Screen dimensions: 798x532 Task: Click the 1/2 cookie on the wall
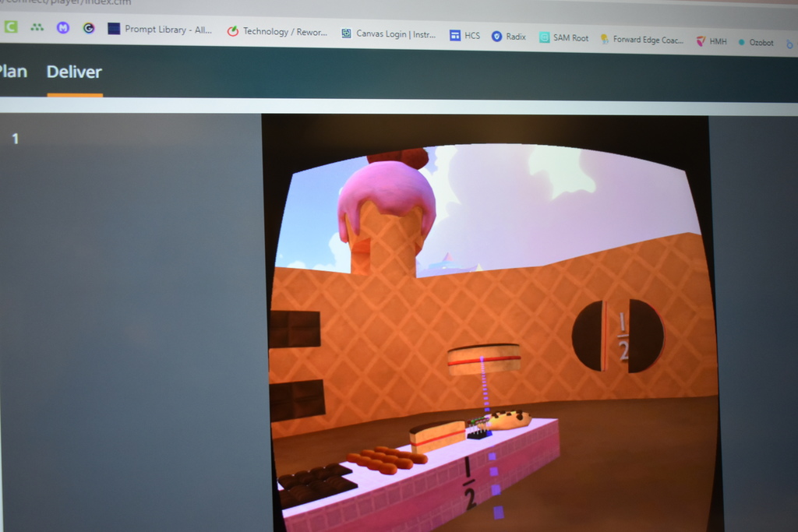click(x=617, y=336)
